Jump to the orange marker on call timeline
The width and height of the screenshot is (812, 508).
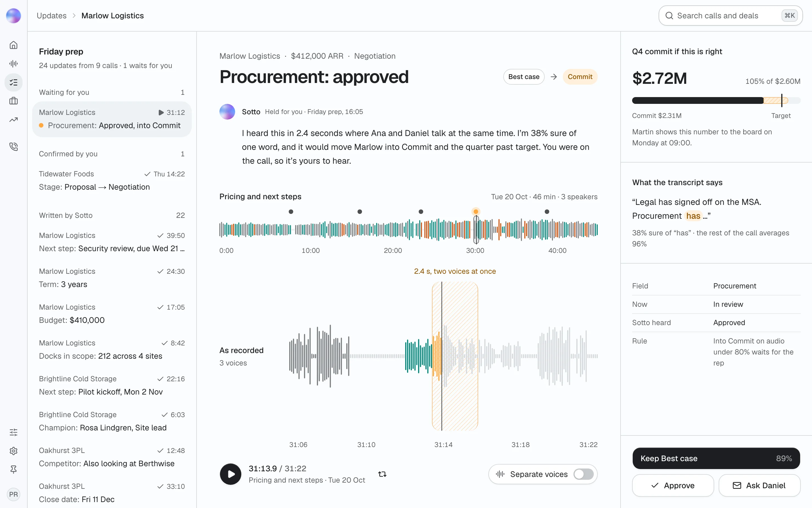(476, 212)
